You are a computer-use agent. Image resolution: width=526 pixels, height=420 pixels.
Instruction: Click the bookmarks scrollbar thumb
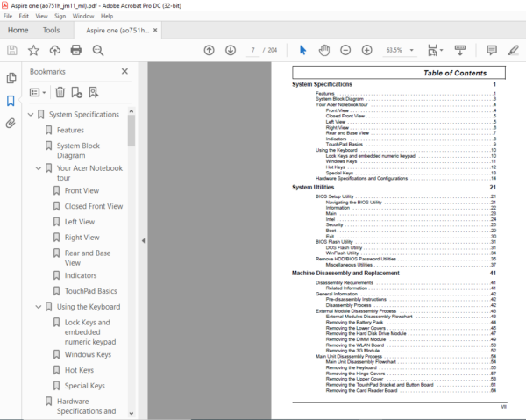click(131, 131)
